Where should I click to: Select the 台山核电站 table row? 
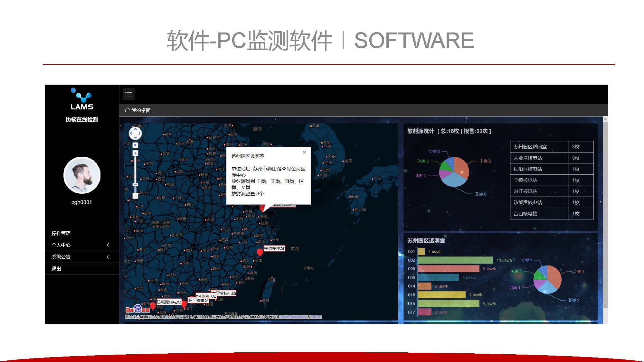tap(552, 214)
